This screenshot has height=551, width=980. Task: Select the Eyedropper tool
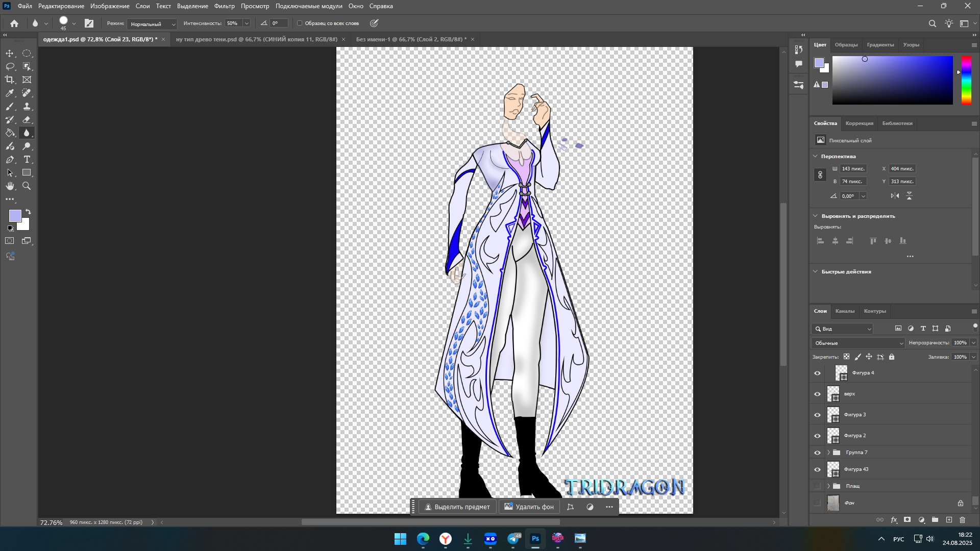click(10, 93)
